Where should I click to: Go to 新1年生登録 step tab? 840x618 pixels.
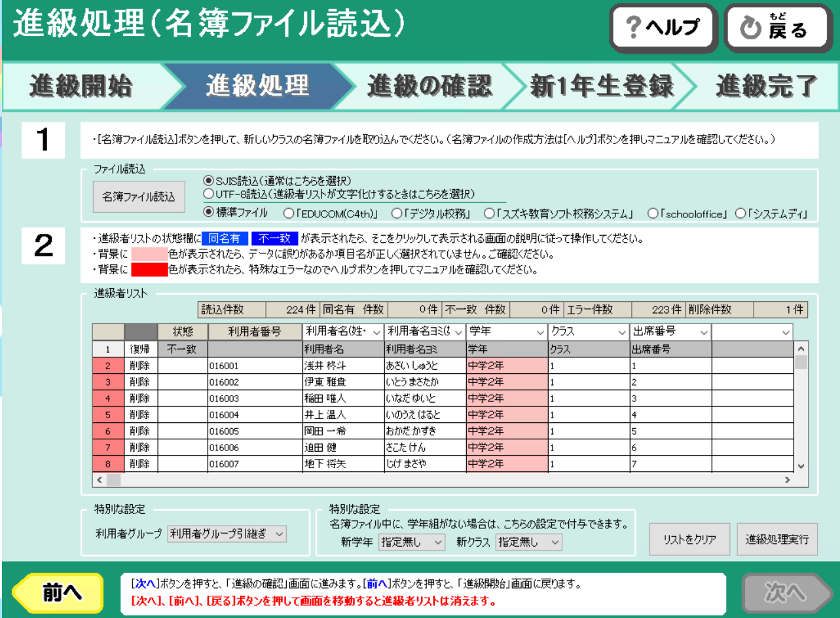tap(601, 86)
